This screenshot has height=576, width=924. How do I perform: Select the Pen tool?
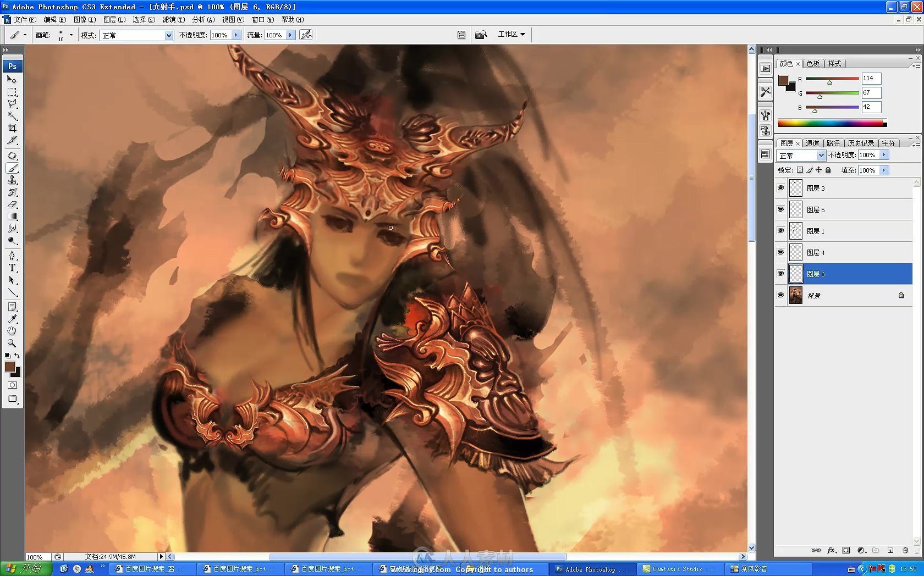pyautogui.click(x=12, y=256)
